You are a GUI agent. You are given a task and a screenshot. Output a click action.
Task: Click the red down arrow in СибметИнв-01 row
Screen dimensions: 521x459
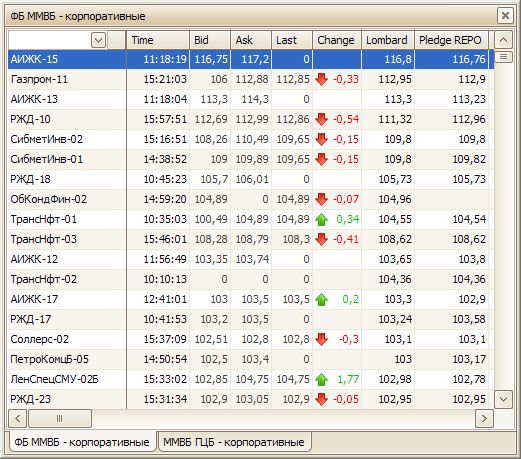(321, 159)
